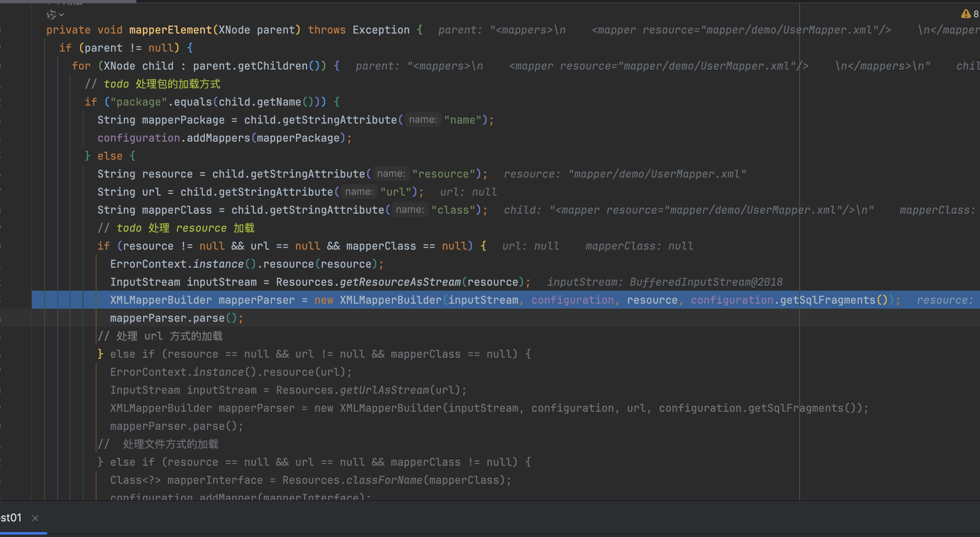Click the getResourceAsStream method call

[400, 282]
